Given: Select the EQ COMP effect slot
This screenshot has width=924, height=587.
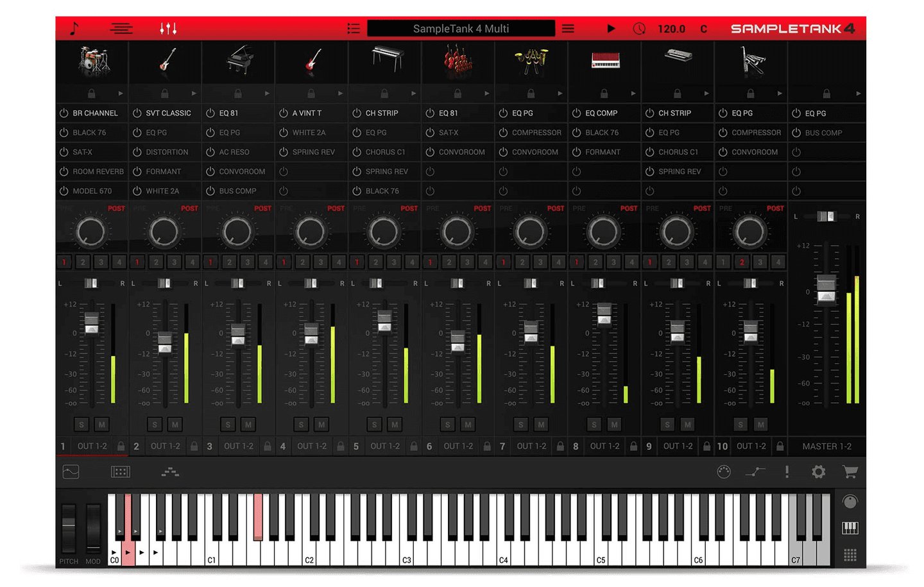Looking at the screenshot, I should coord(604,113).
